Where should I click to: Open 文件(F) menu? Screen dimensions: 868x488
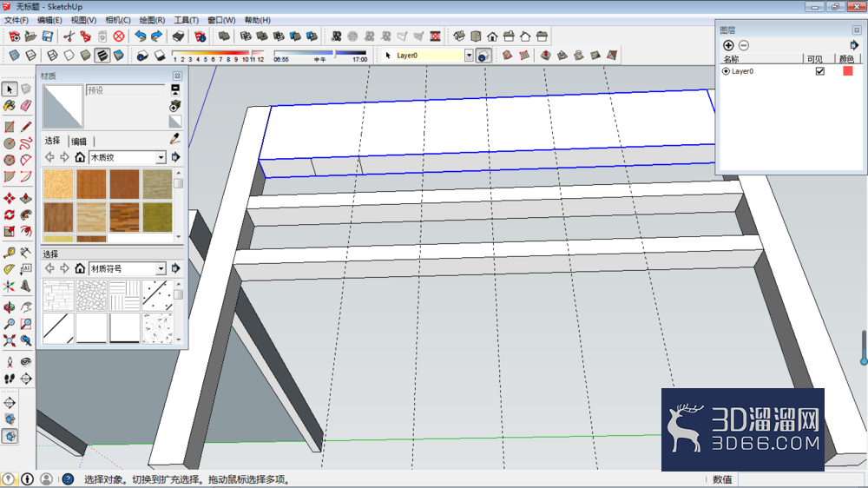pyautogui.click(x=16, y=20)
